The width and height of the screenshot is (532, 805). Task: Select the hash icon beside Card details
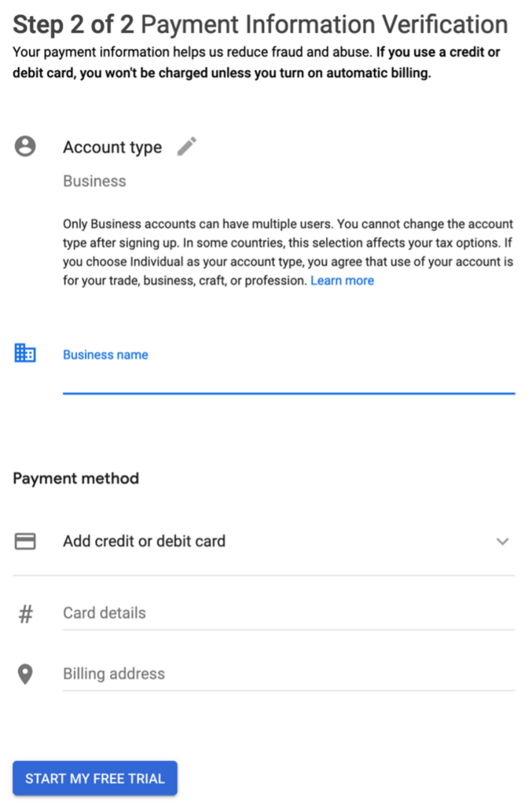26,613
